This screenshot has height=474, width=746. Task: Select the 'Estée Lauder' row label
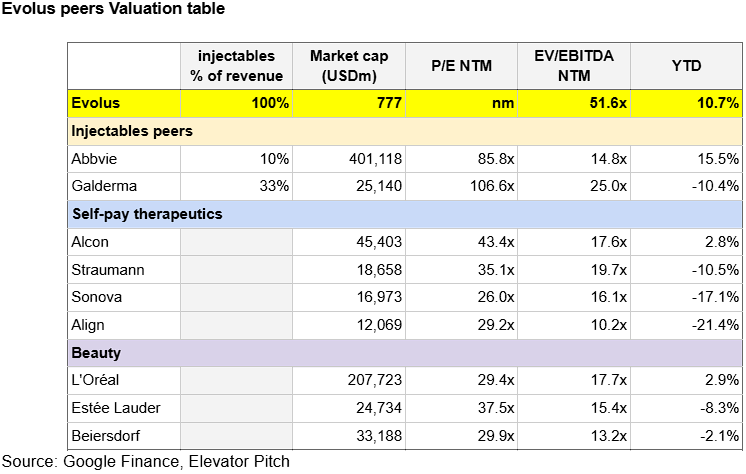pyautogui.click(x=116, y=408)
